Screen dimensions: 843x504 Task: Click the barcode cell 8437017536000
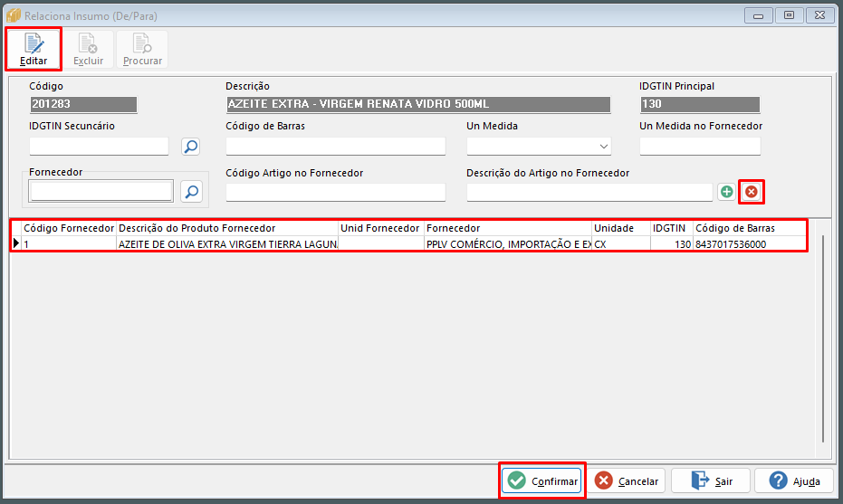click(750, 244)
